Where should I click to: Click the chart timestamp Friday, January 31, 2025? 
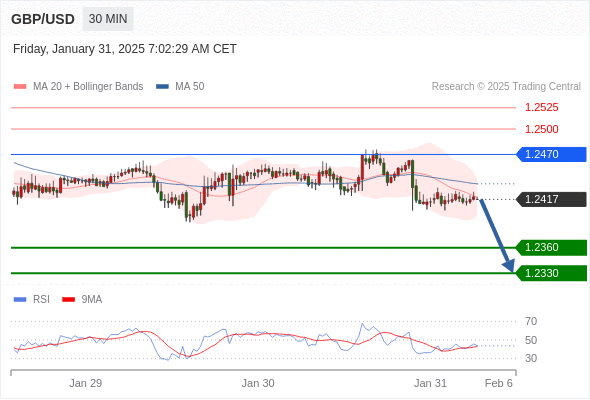(x=125, y=49)
